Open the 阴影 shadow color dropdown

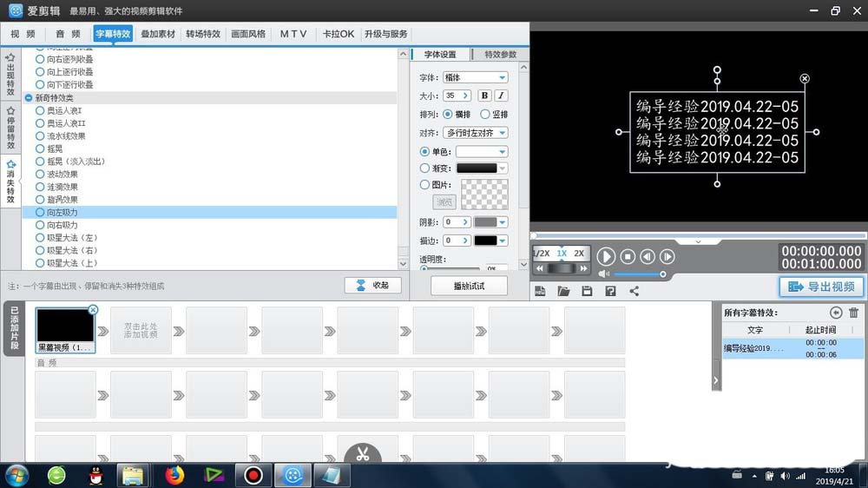pyautogui.click(x=502, y=222)
